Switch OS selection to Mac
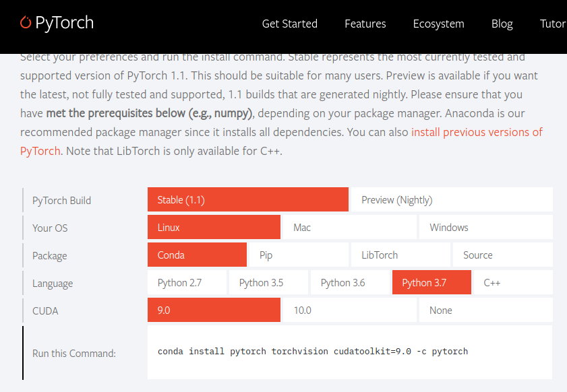Viewport: 567px width, 392px height. 349,227
